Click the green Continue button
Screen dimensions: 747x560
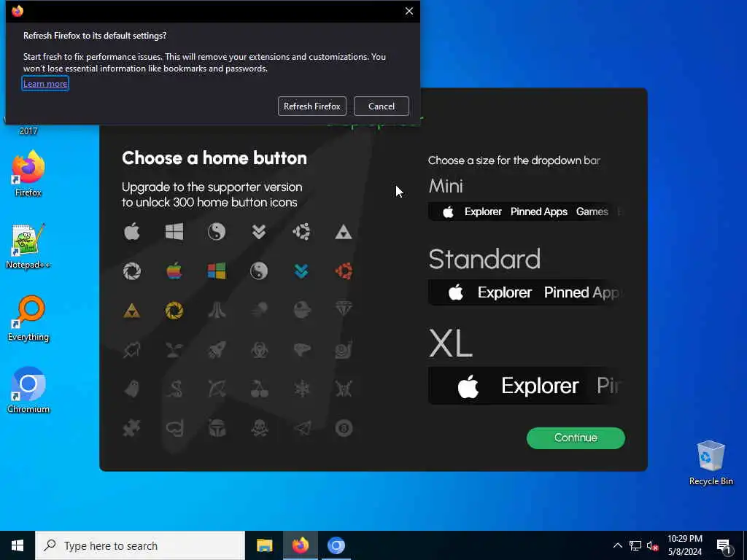(x=576, y=438)
